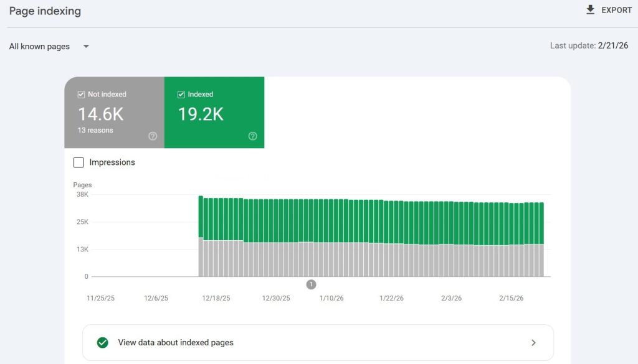Click the marker labeled 1 below the chart

tap(311, 284)
